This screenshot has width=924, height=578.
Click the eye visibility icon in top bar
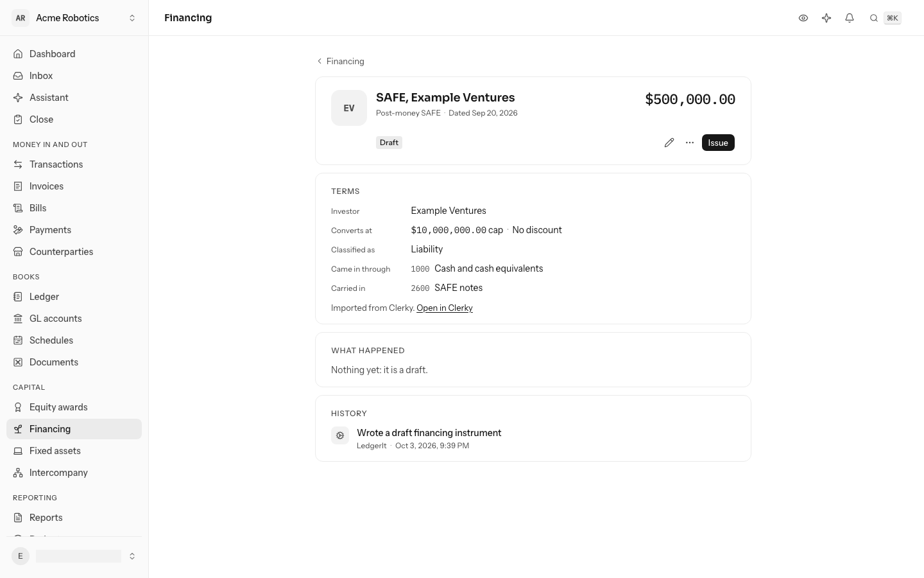(803, 18)
